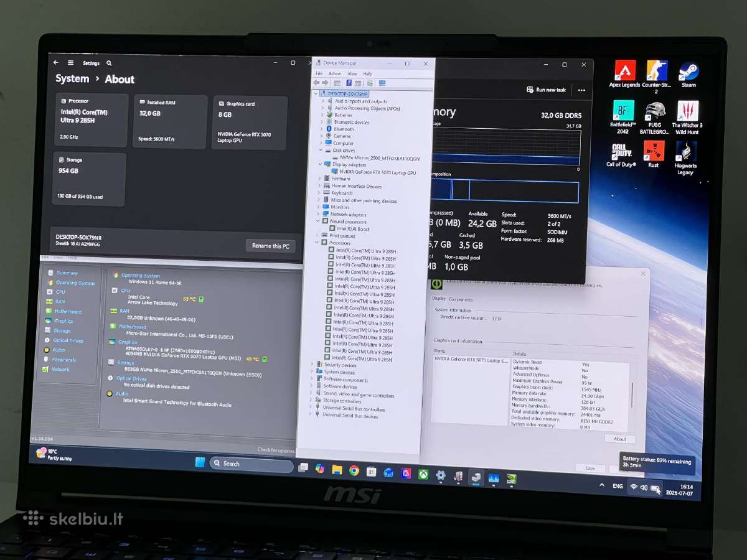747x560 pixels.
Task: Click the blue Help icon in Device Manager toolbar
Action: pyautogui.click(x=349, y=83)
